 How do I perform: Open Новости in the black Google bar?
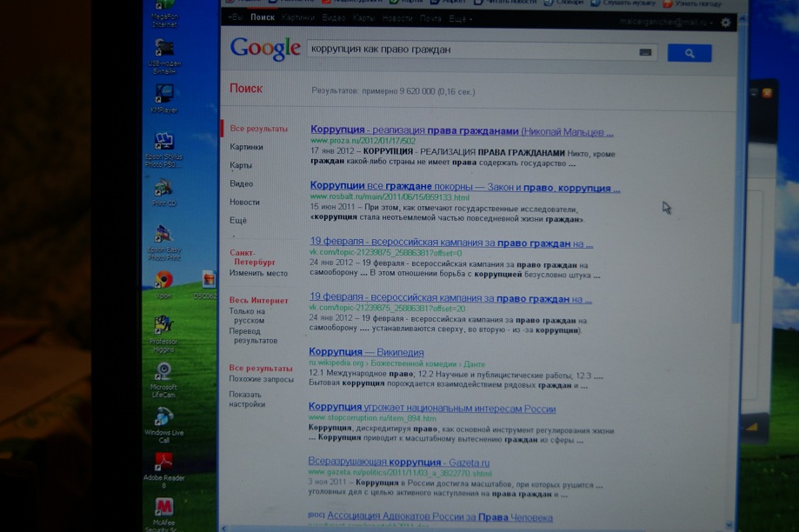click(397, 18)
